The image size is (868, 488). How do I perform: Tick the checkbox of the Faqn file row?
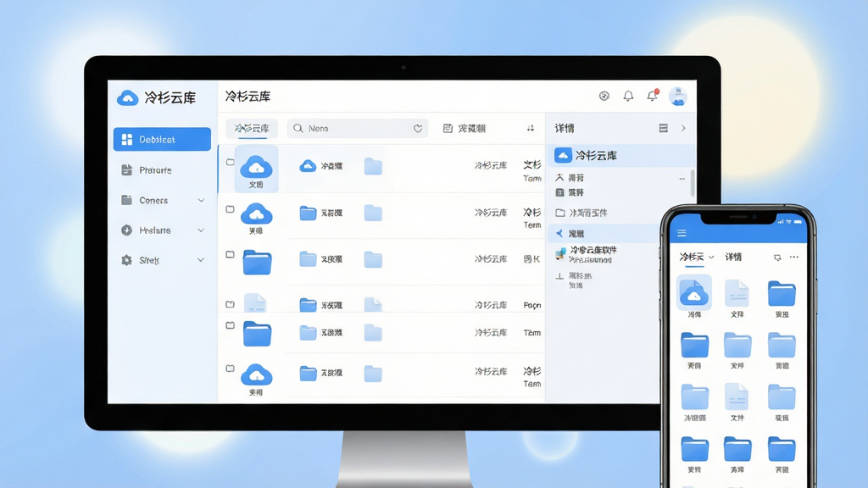[231, 304]
